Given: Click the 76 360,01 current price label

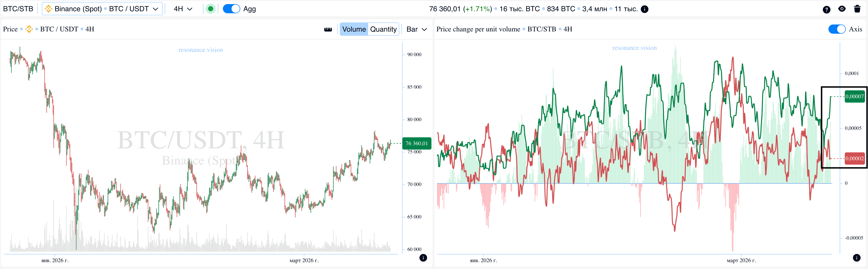Looking at the screenshot, I should [416, 143].
